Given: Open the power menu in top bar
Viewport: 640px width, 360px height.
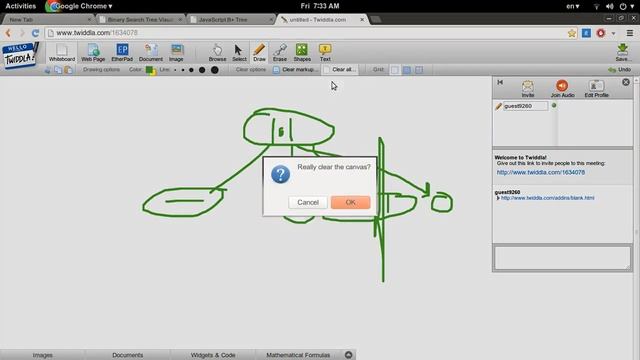Looking at the screenshot, I should point(626,7).
